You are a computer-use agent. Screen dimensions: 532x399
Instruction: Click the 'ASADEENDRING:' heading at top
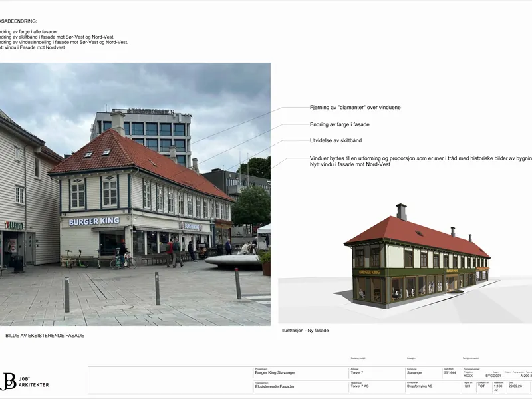19,21
